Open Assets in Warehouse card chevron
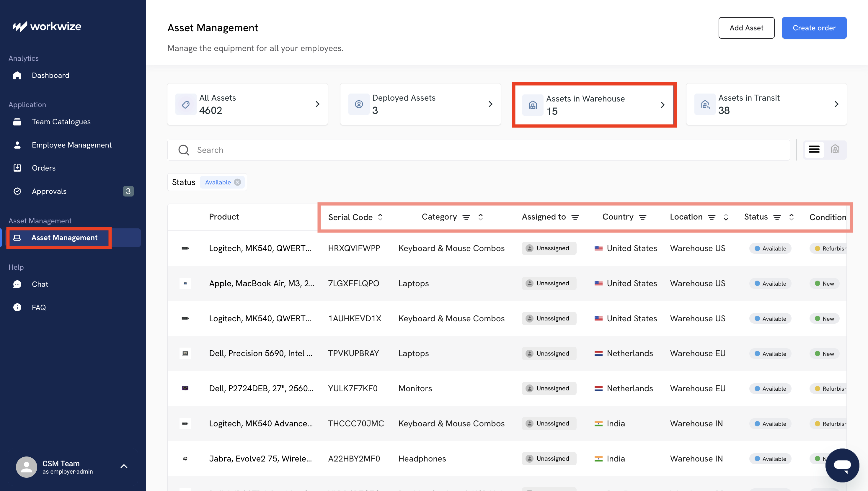The width and height of the screenshot is (868, 491). point(663,105)
